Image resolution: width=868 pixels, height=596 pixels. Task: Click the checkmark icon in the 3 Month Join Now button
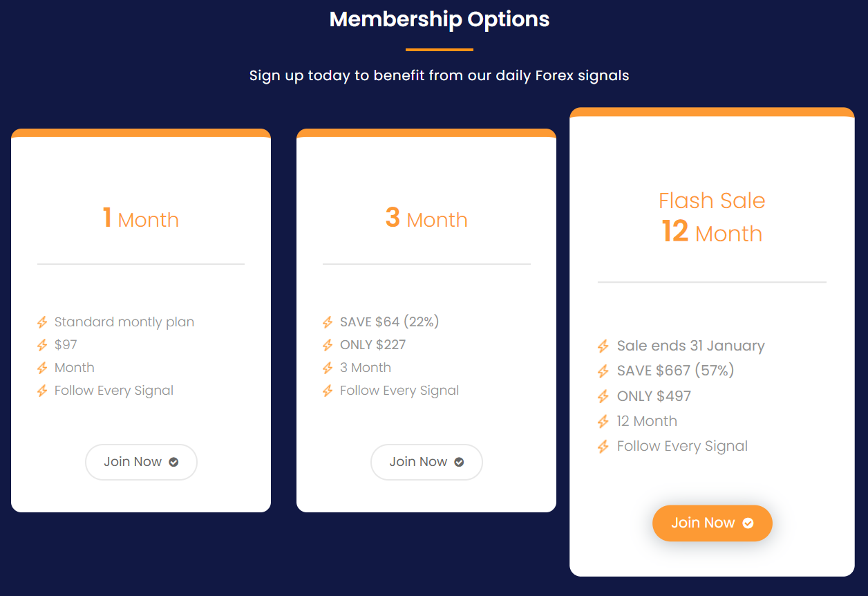click(x=459, y=462)
